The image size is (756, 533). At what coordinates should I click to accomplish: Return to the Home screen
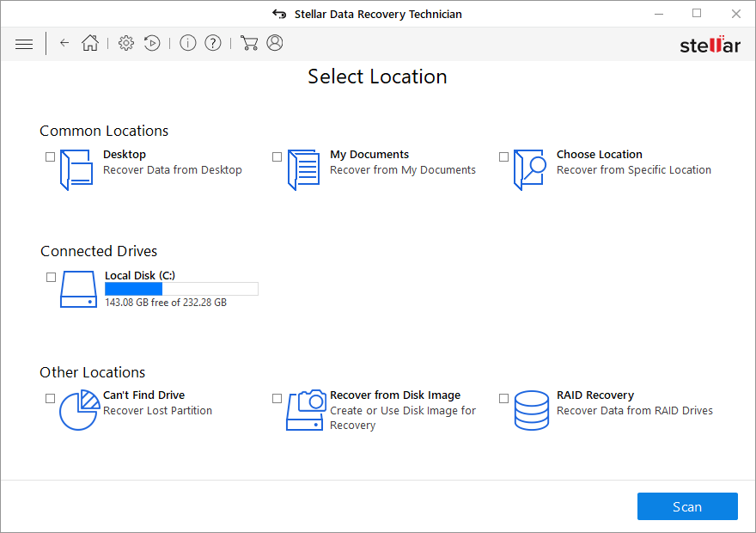tap(90, 43)
